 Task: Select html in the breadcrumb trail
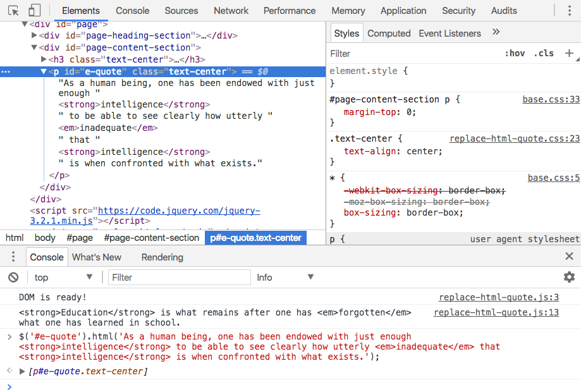15,238
